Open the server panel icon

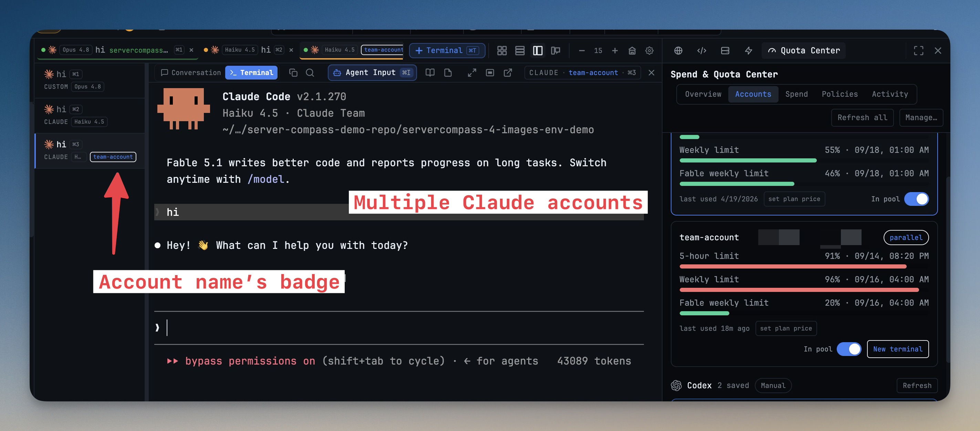(725, 51)
